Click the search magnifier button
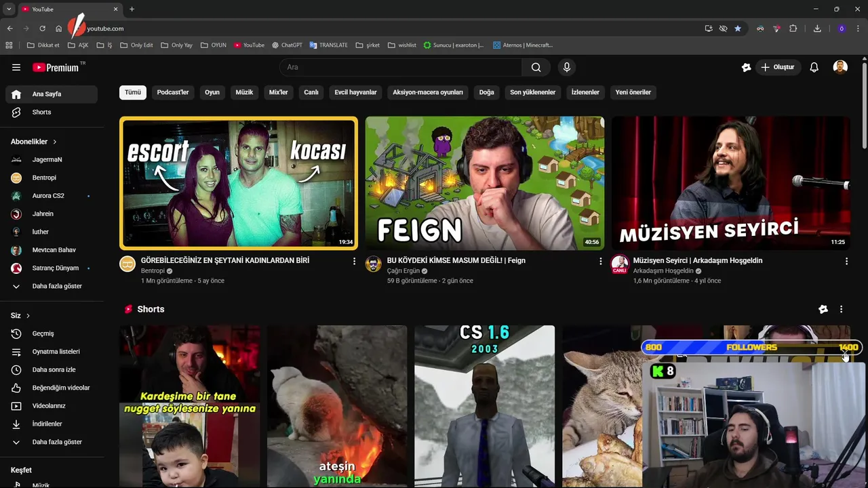The width and height of the screenshot is (868, 488). coord(536,67)
